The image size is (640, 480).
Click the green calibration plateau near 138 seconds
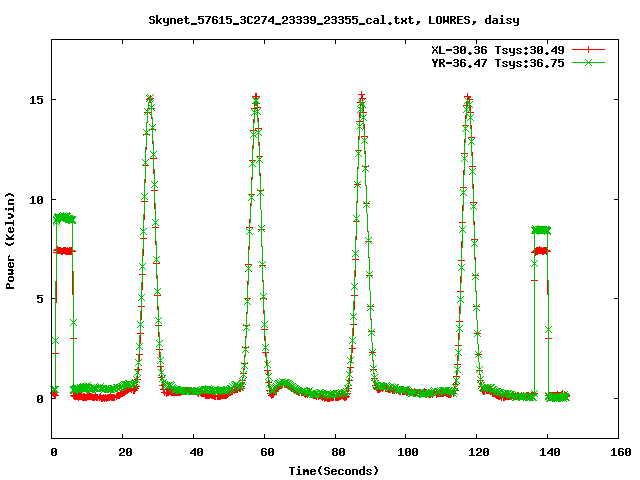[x=542, y=230]
